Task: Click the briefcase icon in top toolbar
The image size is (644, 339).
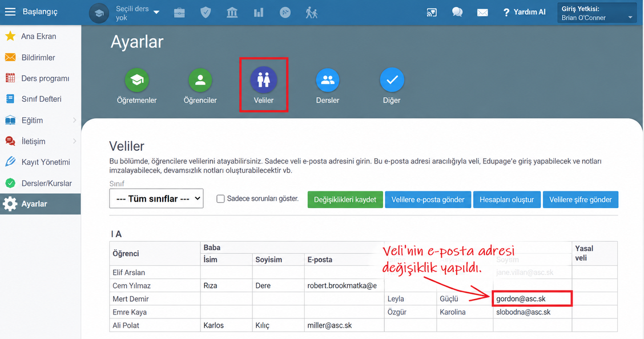Action: 179,13
